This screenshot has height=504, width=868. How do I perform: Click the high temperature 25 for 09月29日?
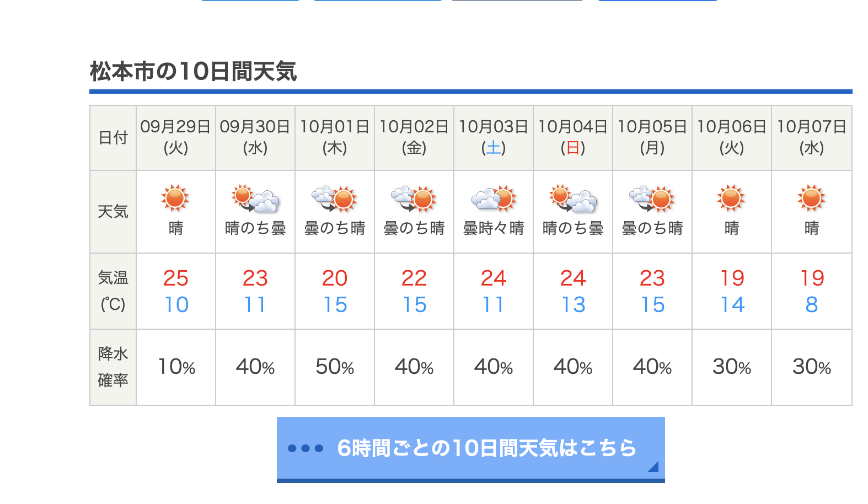coord(176,278)
